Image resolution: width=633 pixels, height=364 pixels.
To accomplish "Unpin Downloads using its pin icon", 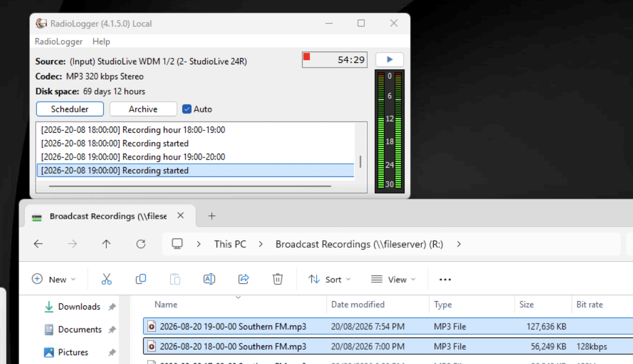I will click(x=112, y=307).
